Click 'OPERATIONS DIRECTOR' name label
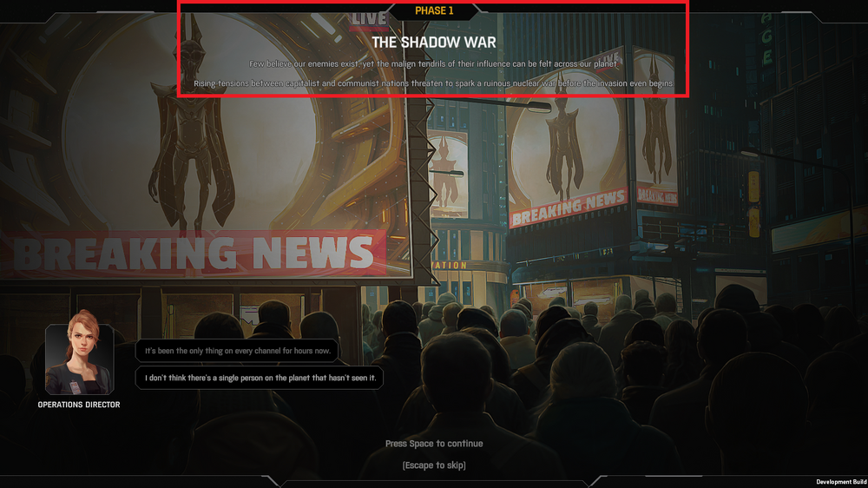 pyautogui.click(x=79, y=405)
